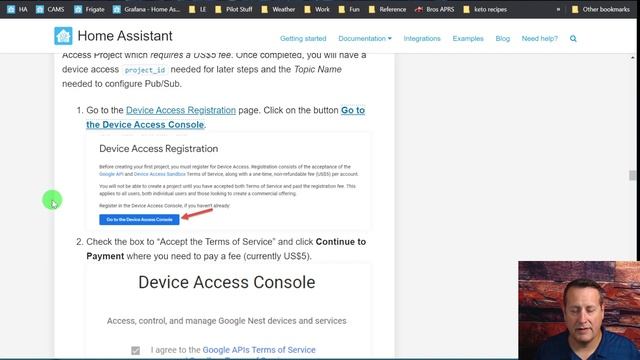
Task: Follow the Device Access Registration link
Action: click(181, 110)
